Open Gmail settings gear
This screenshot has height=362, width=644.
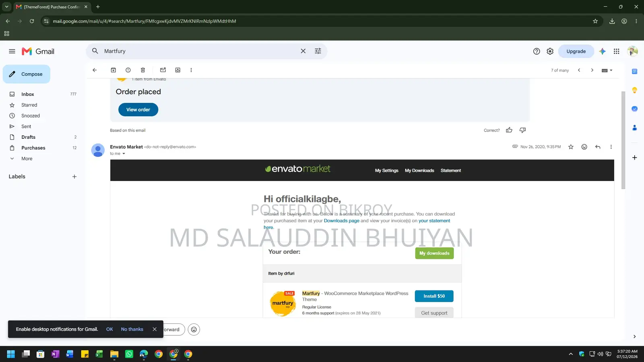550,51
